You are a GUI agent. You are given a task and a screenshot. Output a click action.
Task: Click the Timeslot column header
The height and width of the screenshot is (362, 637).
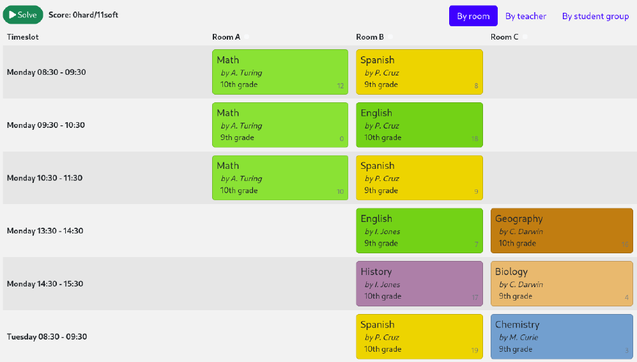click(x=23, y=37)
